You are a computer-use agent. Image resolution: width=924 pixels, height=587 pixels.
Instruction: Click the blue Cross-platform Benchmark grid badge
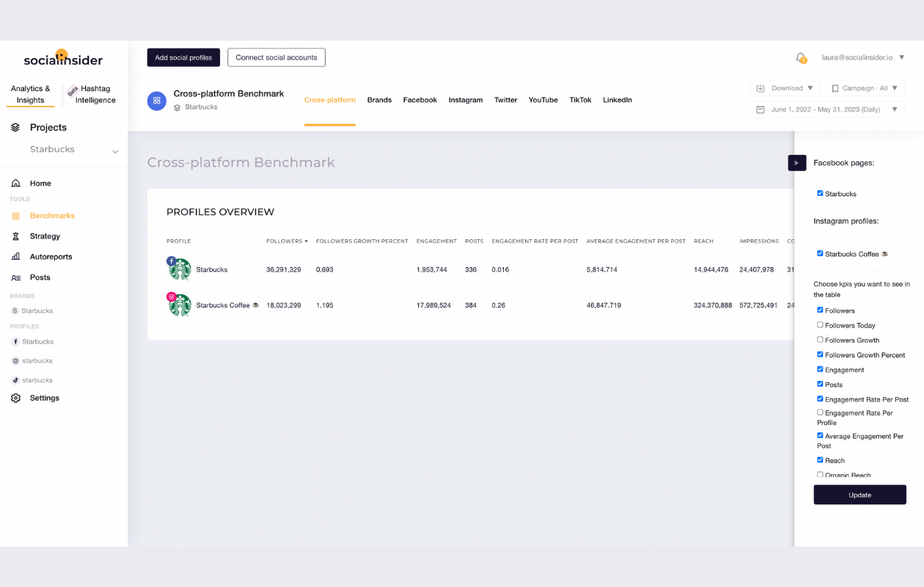[157, 101]
